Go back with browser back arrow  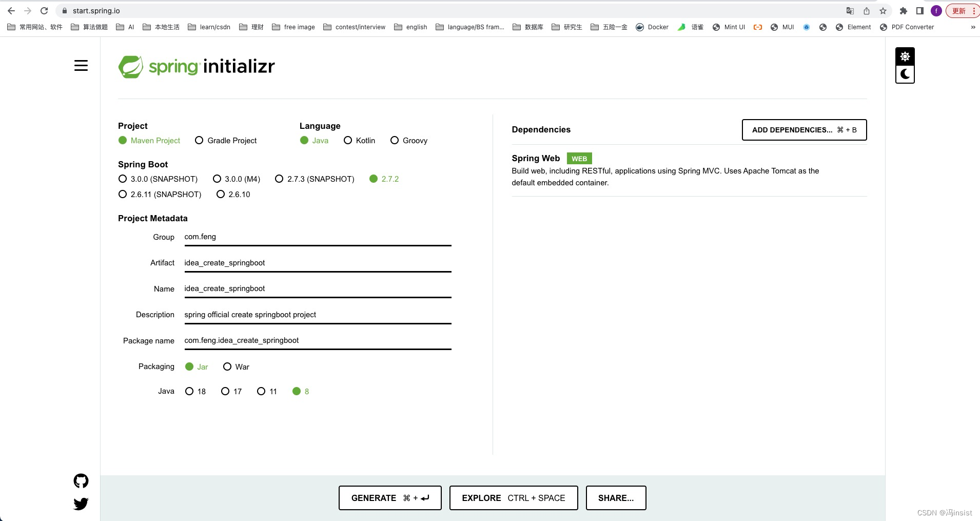11,11
